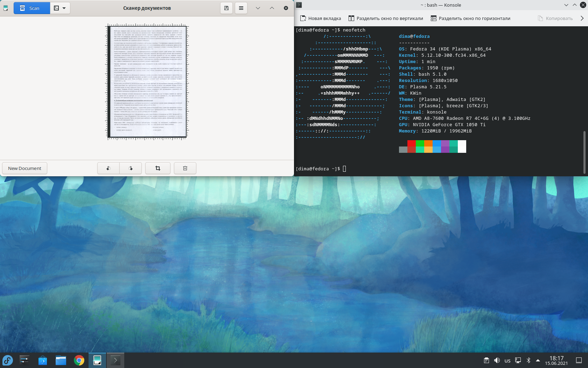Rotate the page right
This screenshot has width=588, height=368.
pos(131,168)
